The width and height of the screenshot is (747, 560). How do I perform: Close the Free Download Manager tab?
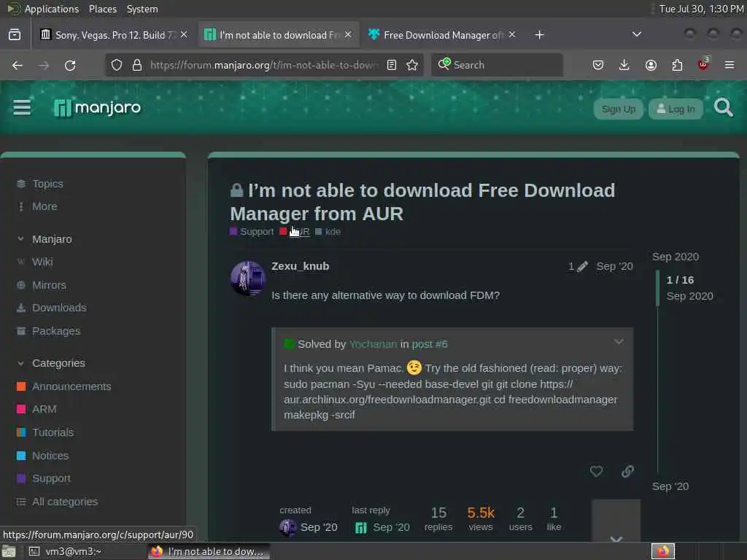[511, 35]
